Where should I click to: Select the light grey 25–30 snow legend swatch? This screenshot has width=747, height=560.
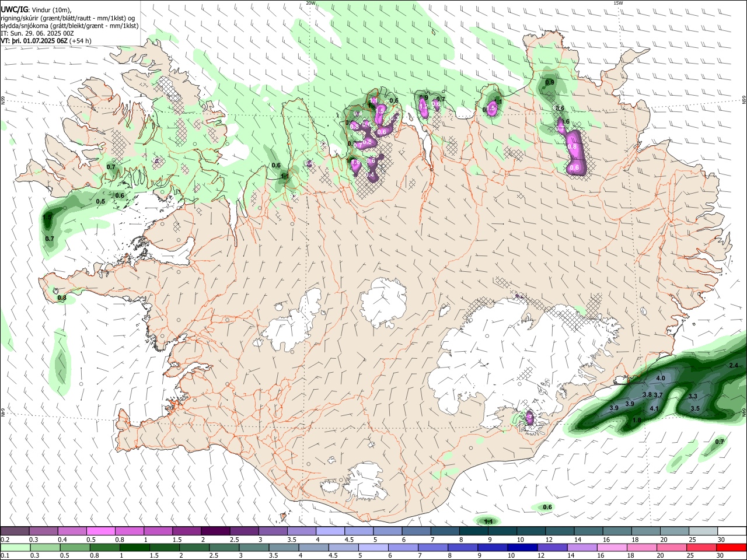(703, 531)
